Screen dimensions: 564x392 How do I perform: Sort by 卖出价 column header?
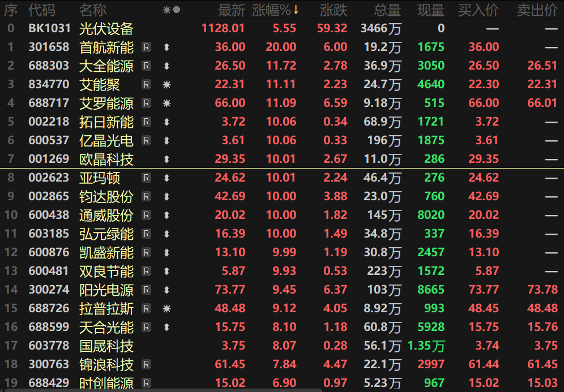(x=537, y=10)
